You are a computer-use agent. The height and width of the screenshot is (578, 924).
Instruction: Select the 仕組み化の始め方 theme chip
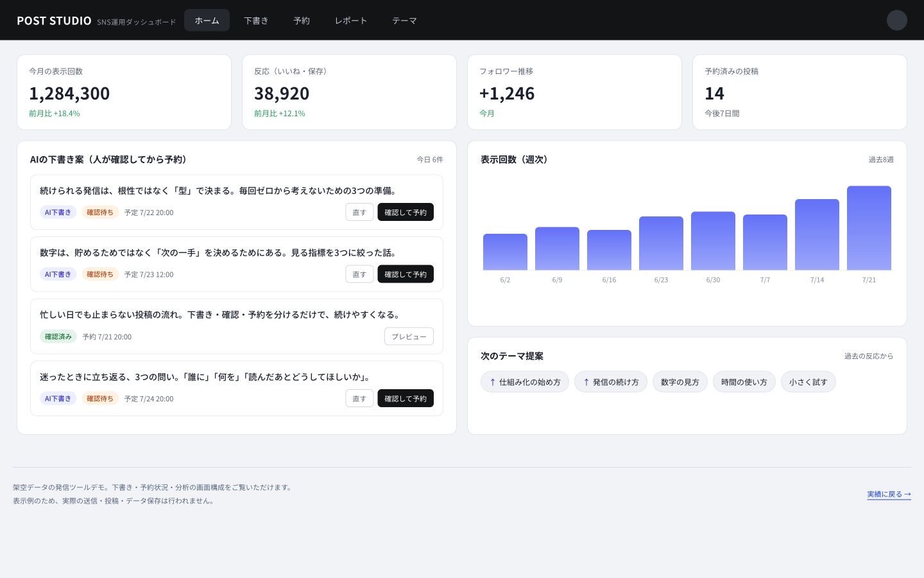pos(525,381)
